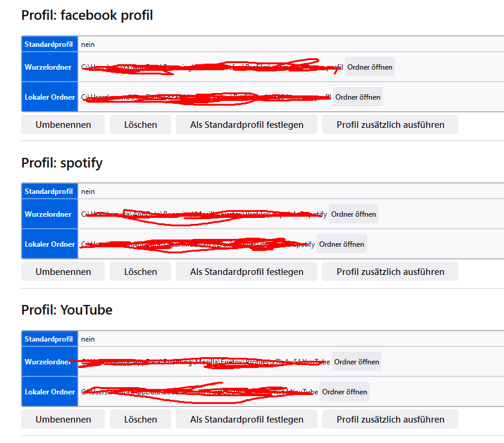Select heading 'Profil: spotify'
The image size is (504, 443).
point(62,163)
